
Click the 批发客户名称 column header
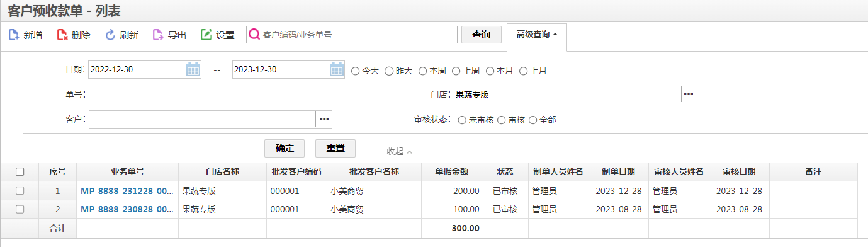[375, 171]
